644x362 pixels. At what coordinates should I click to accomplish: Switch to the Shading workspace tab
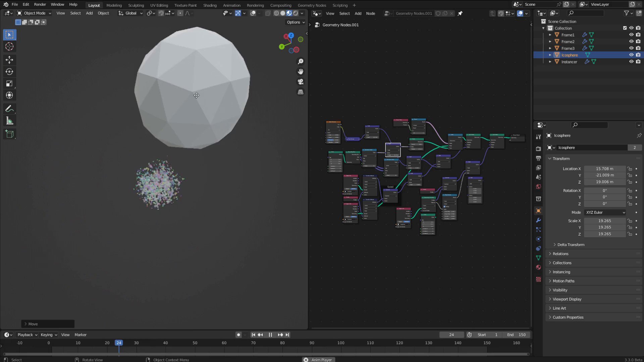[x=210, y=5]
